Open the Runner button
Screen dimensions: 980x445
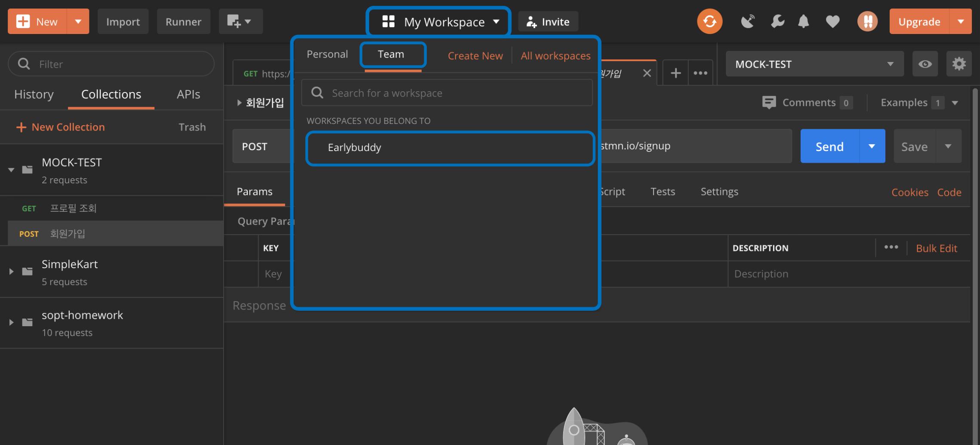tap(183, 21)
